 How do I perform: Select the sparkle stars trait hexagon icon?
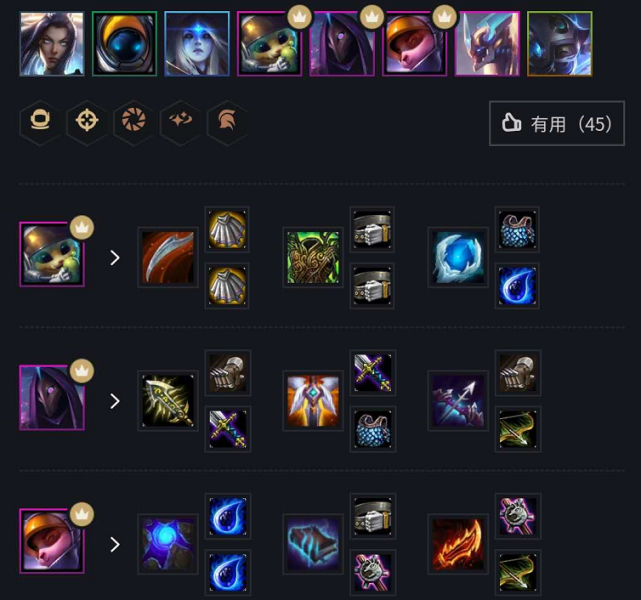point(181,122)
